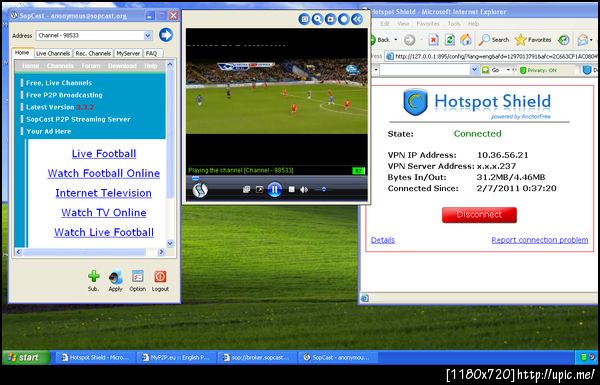Click the snapshot round button in the player

[330, 19]
